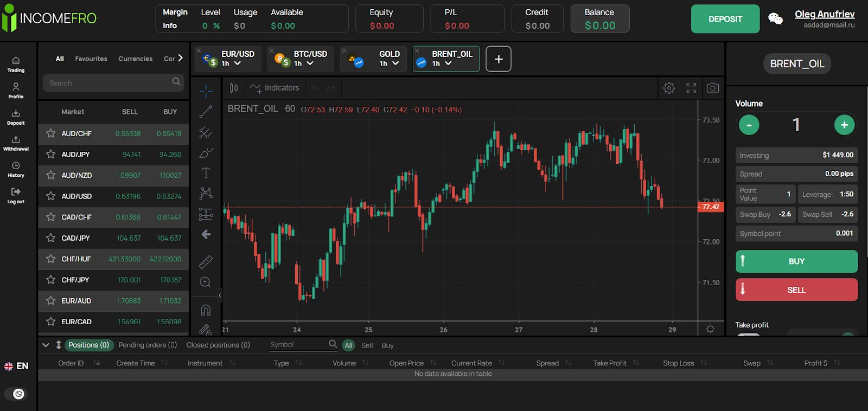Collapse the positions panel chevron
Viewport: 868px width, 411px height.
46,345
